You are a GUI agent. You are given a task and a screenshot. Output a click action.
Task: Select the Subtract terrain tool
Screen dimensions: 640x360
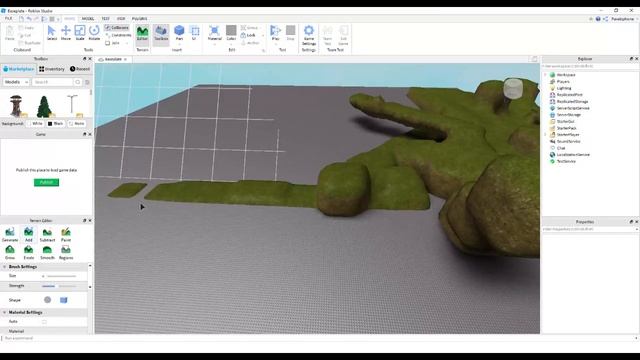pos(47,235)
